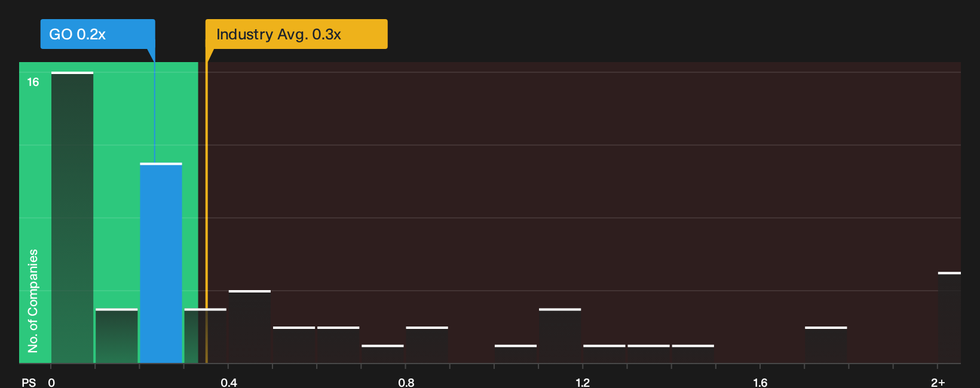Select the bar starting at the 0.8 tick

coord(427,344)
